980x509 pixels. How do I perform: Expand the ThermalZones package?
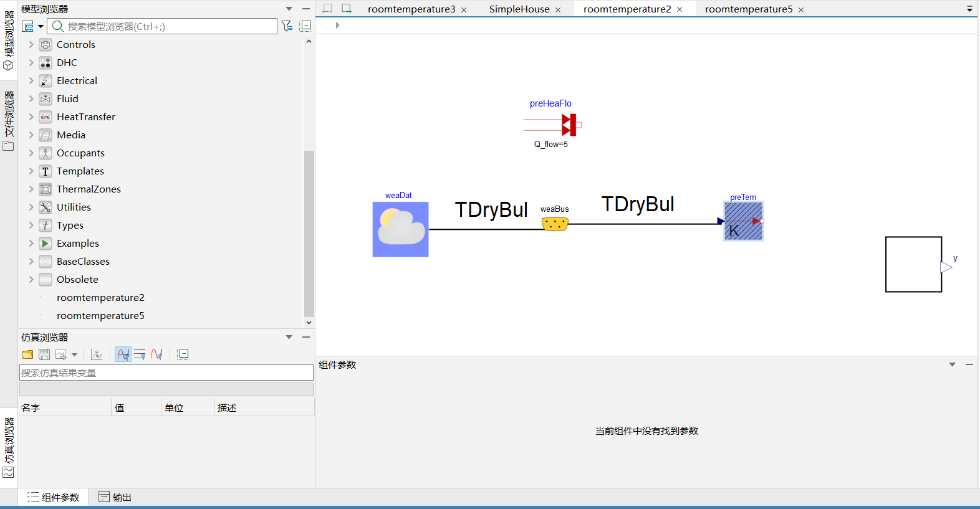[31, 189]
